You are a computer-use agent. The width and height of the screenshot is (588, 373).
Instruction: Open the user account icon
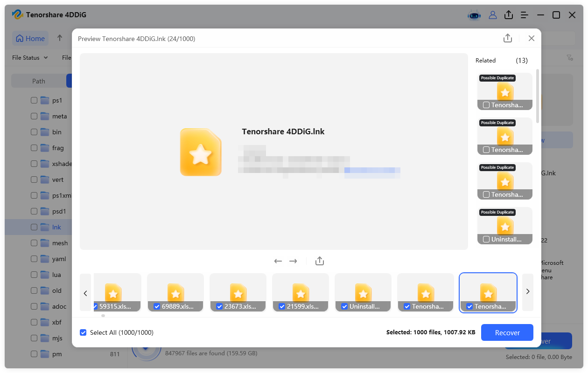493,15
